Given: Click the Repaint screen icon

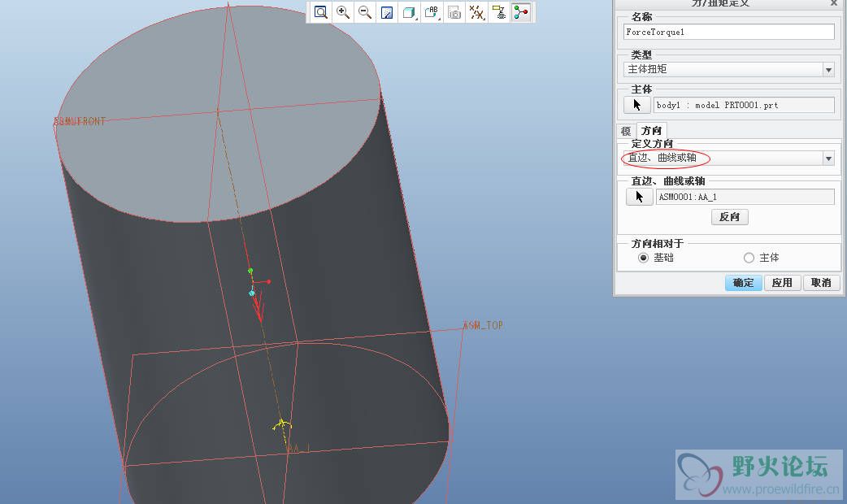Looking at the screenshot, I should coord(387,12).
